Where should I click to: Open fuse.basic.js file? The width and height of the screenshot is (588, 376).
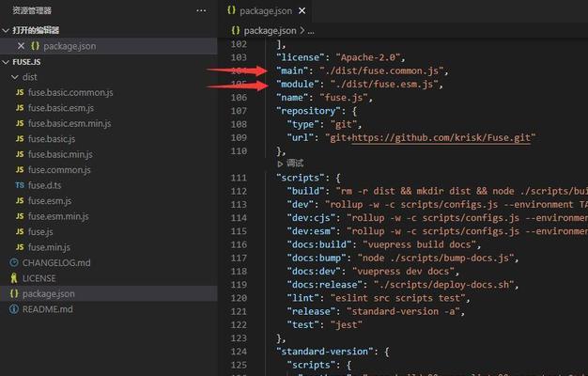(x=52, y=139)
